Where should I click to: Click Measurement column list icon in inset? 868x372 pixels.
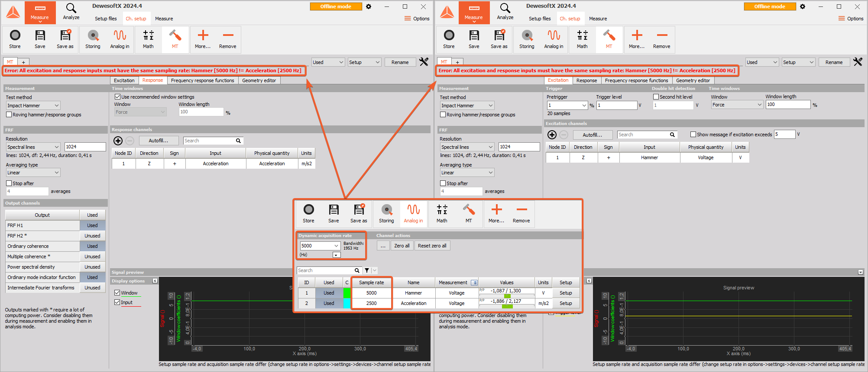click(x=474, y=282)
